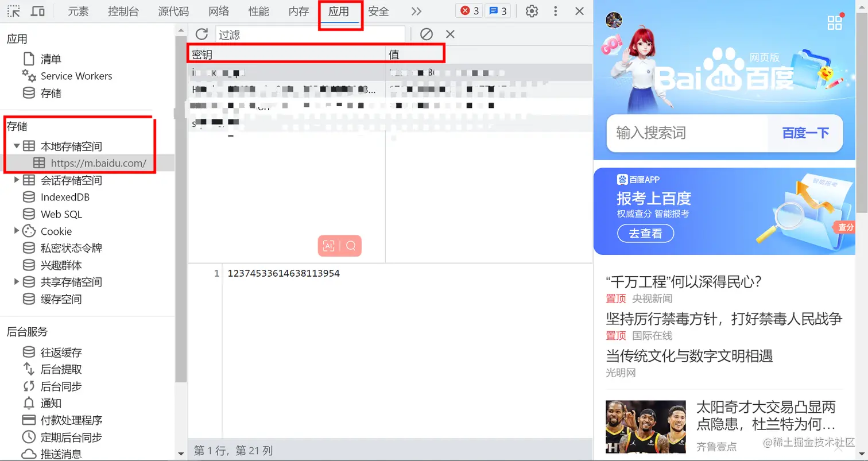Open the DevTools three-dot menu
The image size is (868, 461).
pos(555,11)
